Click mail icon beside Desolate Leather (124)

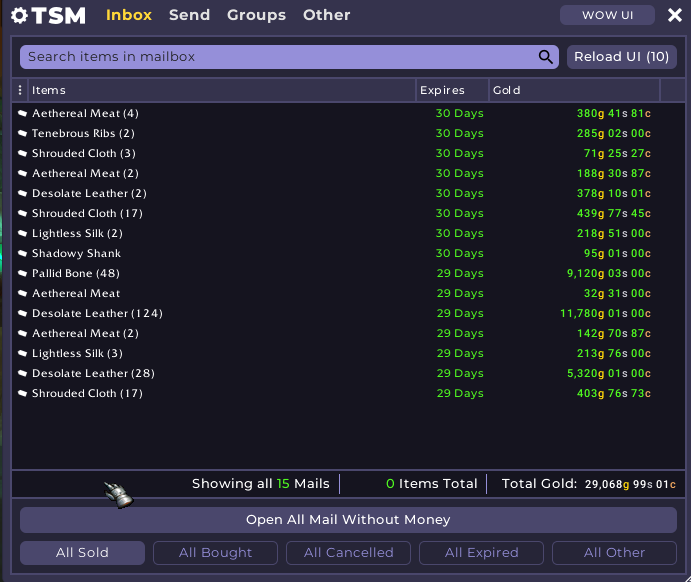pos(22,313)
